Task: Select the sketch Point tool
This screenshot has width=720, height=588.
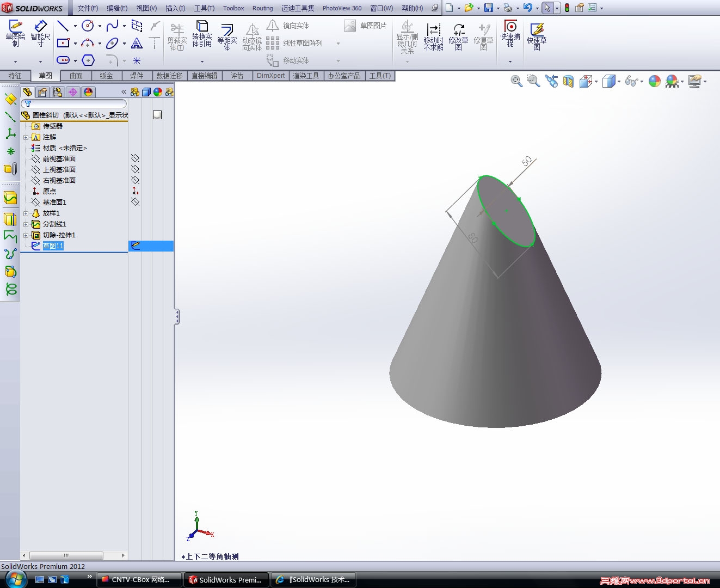Action: pyautogui.click(x=137, y=60)
